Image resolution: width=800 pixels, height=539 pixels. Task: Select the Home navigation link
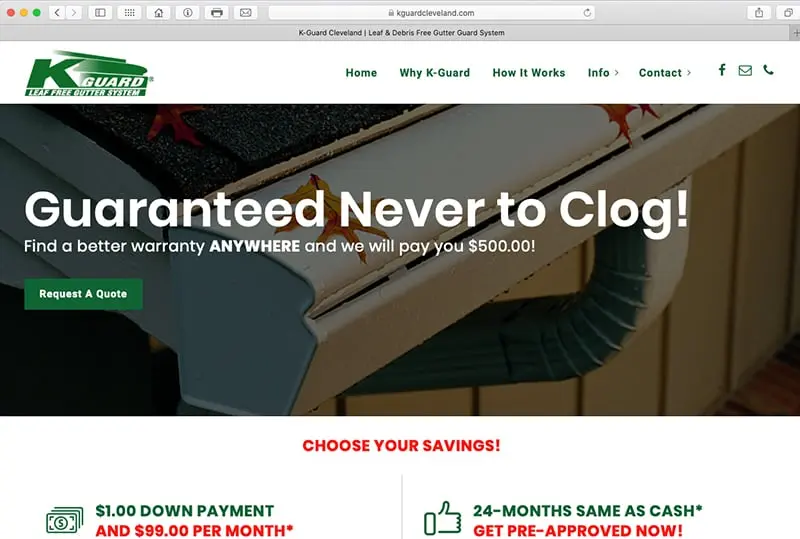pos(361,73)
